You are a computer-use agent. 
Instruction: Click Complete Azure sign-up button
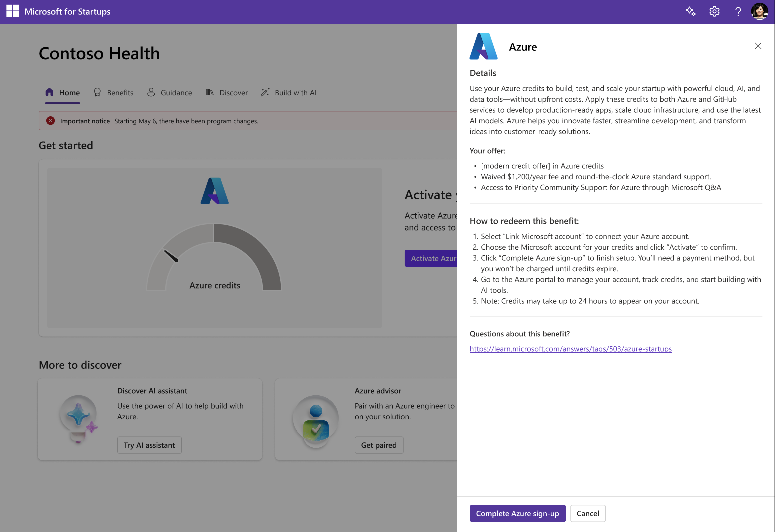point(517,513)
